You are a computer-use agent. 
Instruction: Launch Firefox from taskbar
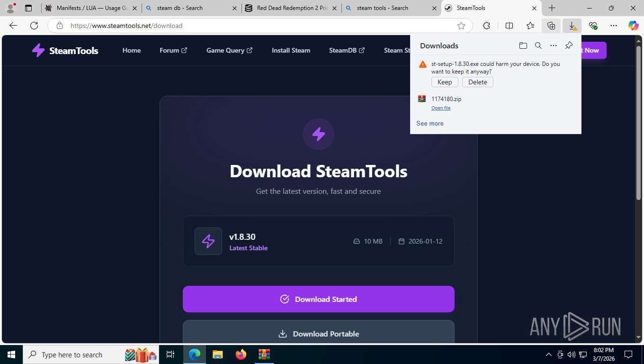click(241, 355)
